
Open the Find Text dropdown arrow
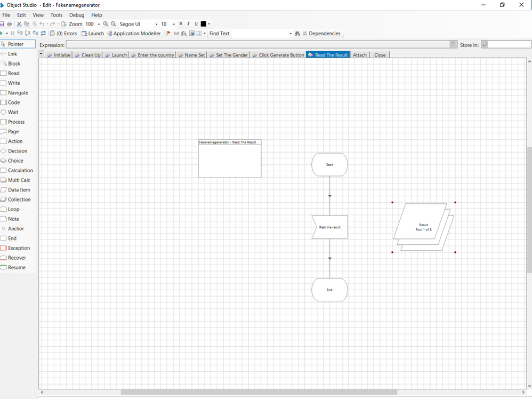coord(291,34)
